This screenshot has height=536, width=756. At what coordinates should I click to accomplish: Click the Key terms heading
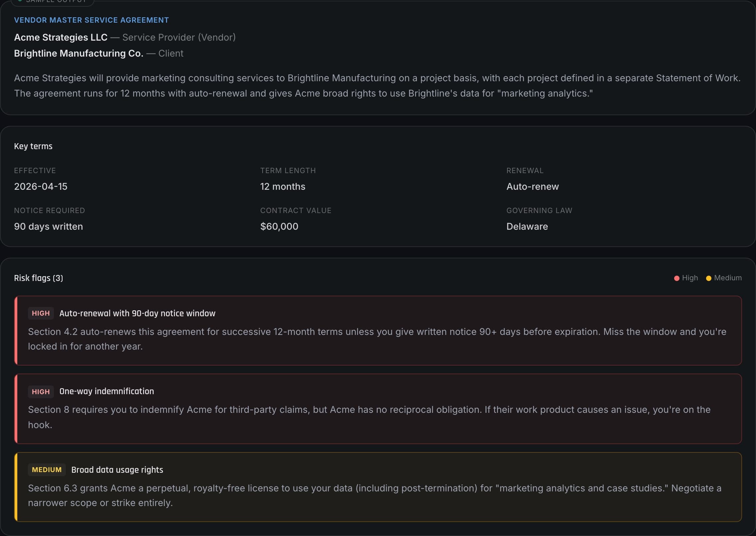click(x=33, y=146)
